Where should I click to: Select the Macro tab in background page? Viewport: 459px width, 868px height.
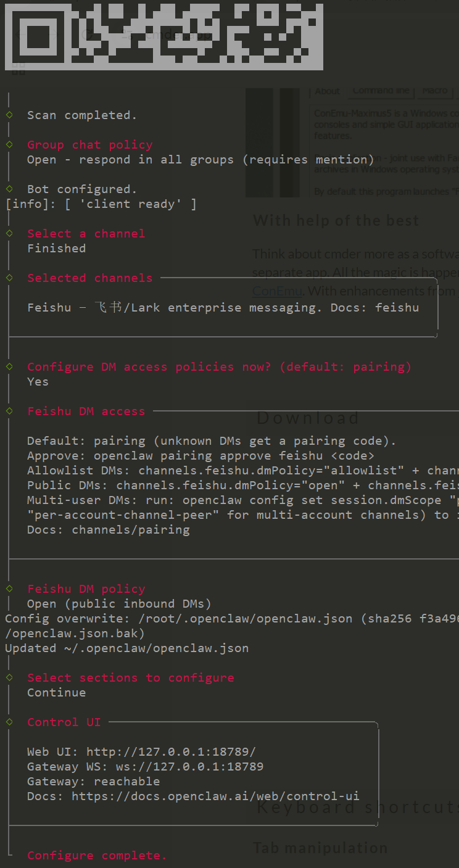click(435, 91)
